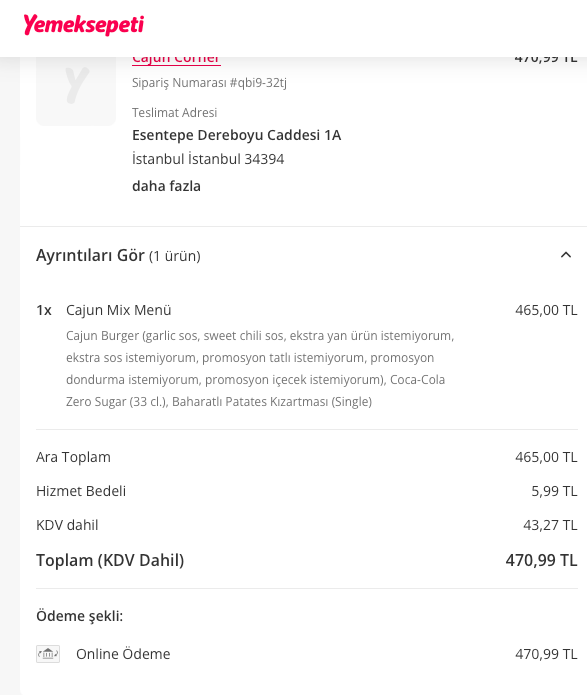Click the KDV dahil amount 43,27 TL

[x=550, y=525]
